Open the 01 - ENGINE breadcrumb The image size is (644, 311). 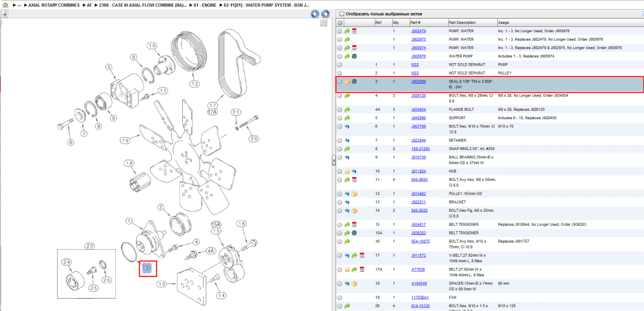[206, 5]
